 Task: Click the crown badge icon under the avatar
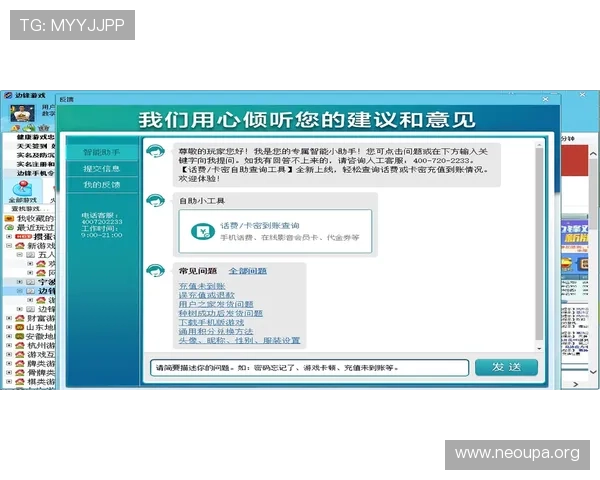click(x=44, y=128)
